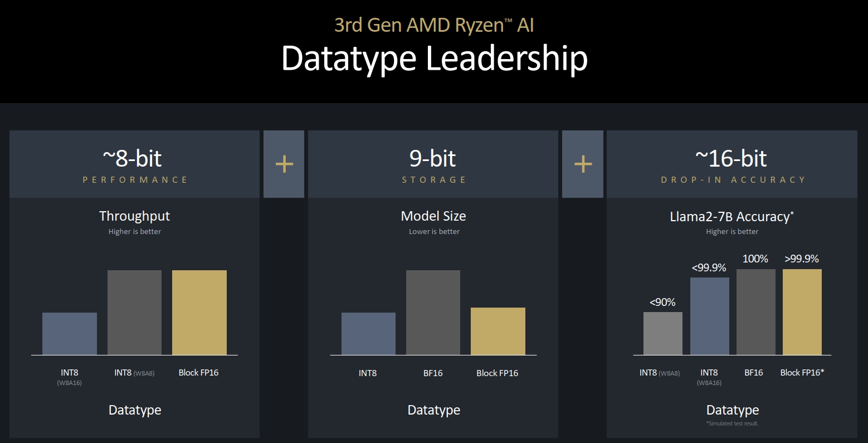Viewport: 868px width, 443px height.
Task: Click the '<99.9%' value label
Action: (709, 267)
